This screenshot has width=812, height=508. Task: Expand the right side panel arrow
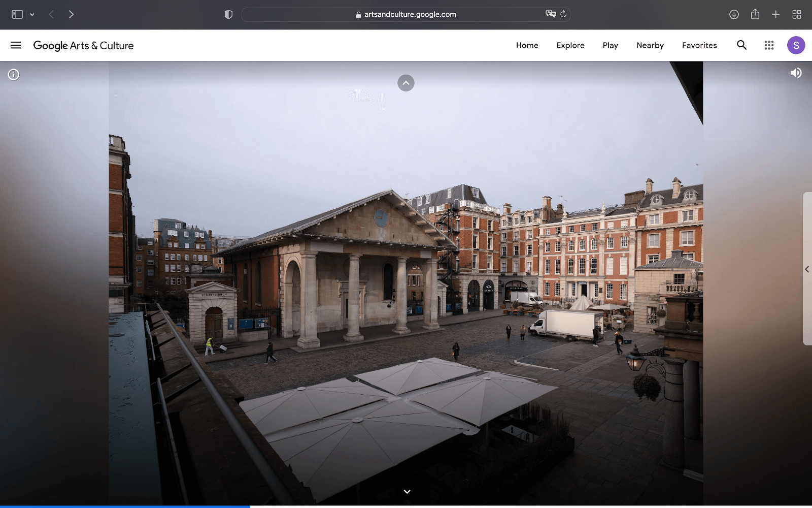pyautogui.click(x=807, y=269)
